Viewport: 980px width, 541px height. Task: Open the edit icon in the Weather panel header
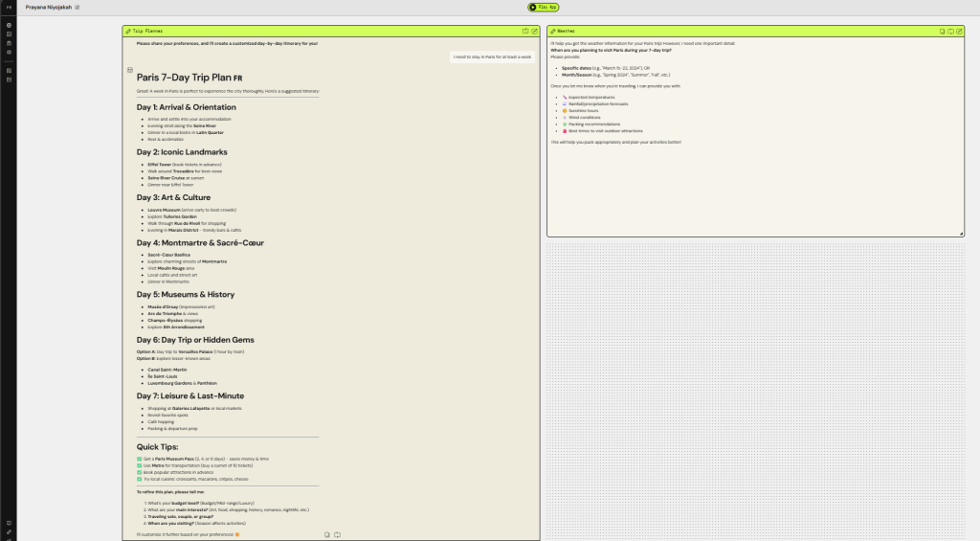click(x=959, y=31)
